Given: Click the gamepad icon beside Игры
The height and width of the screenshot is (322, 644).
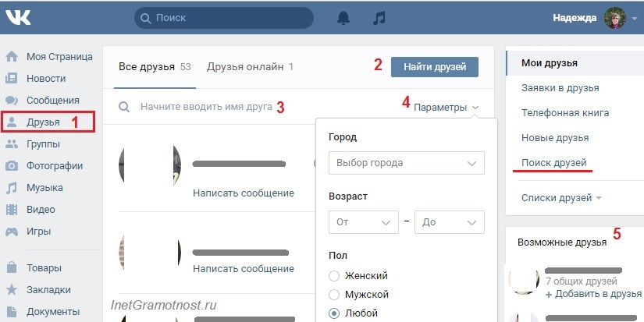Looking at the screenshot, I should tap(12, 232).
